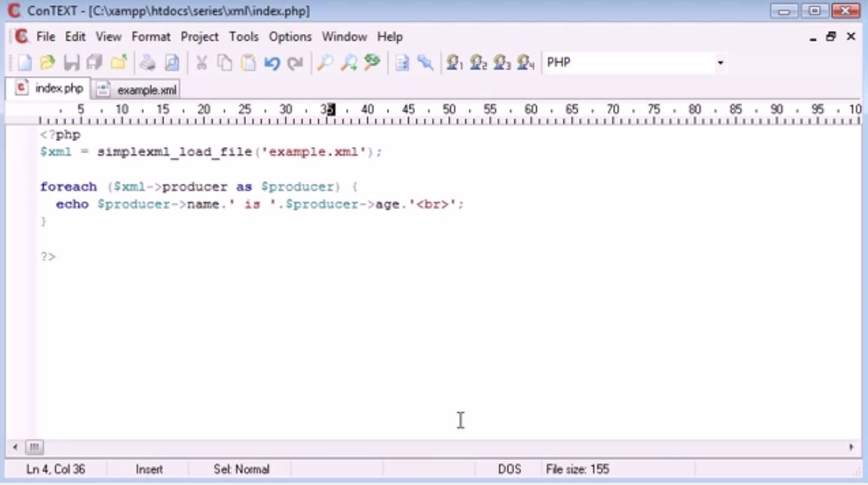Run user command 1 icon
This screenshot has height=485, width=868.
[x=455, y=63]
